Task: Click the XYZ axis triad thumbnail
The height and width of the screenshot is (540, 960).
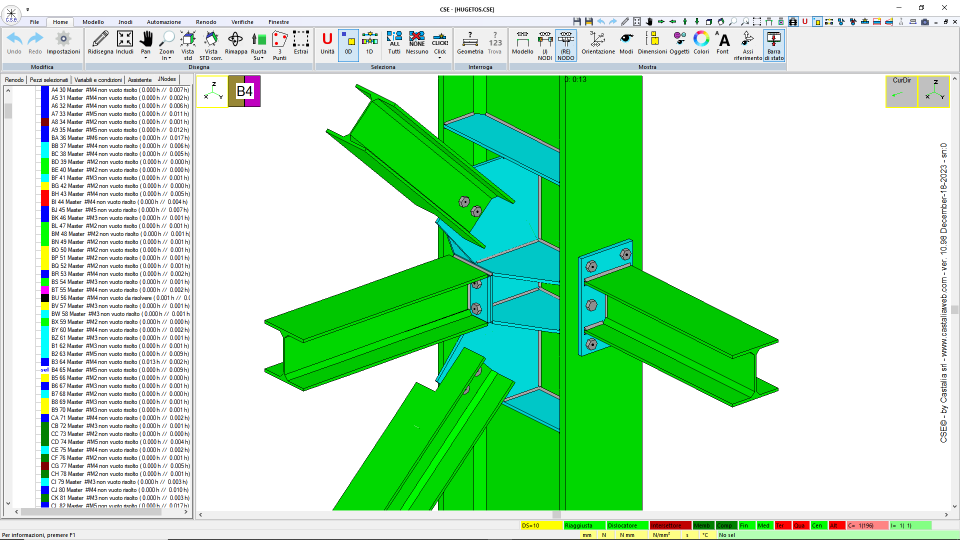Action: [212, 91]
